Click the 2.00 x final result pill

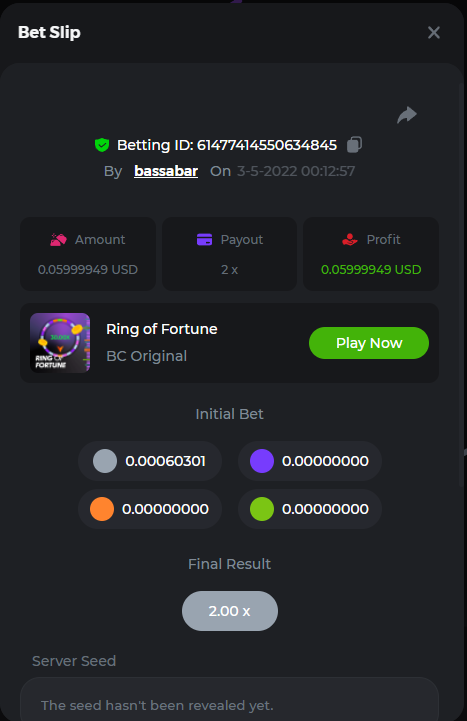(230, 611)
